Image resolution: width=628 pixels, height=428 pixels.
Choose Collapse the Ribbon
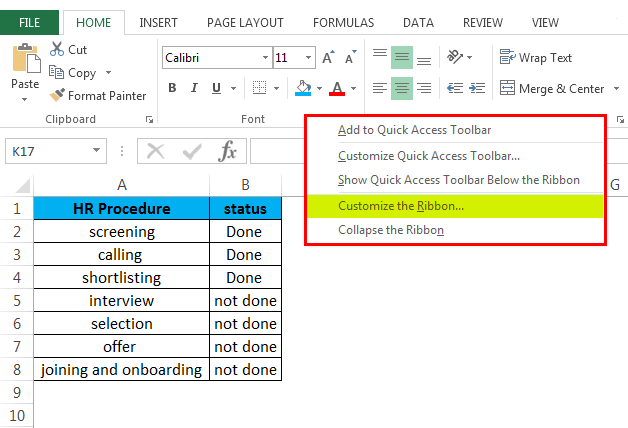pos(455,230)
